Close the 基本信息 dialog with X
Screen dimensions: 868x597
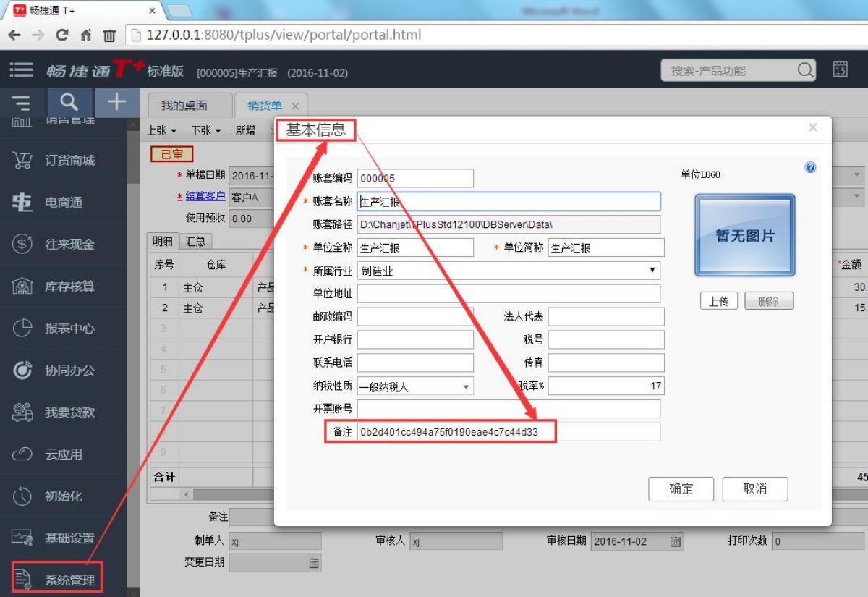tap(813, 127)
